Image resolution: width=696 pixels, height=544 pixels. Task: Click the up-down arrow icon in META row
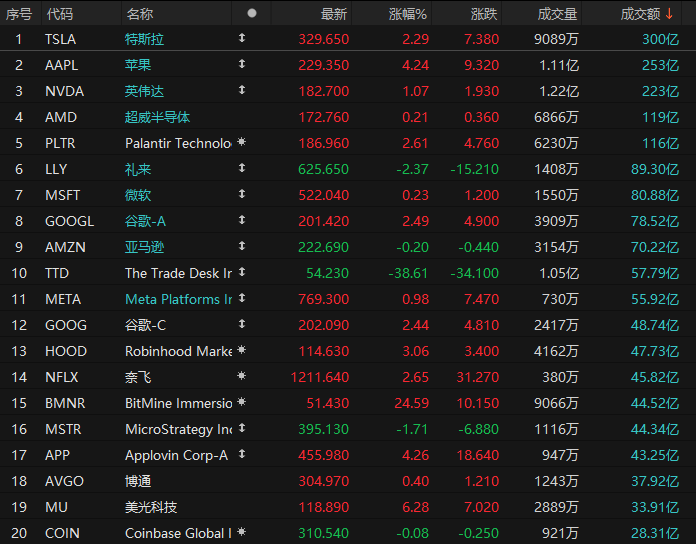(241, 298)
